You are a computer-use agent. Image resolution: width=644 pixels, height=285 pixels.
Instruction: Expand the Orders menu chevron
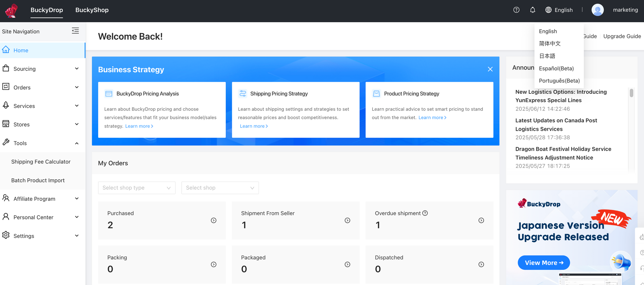point(77,87)
